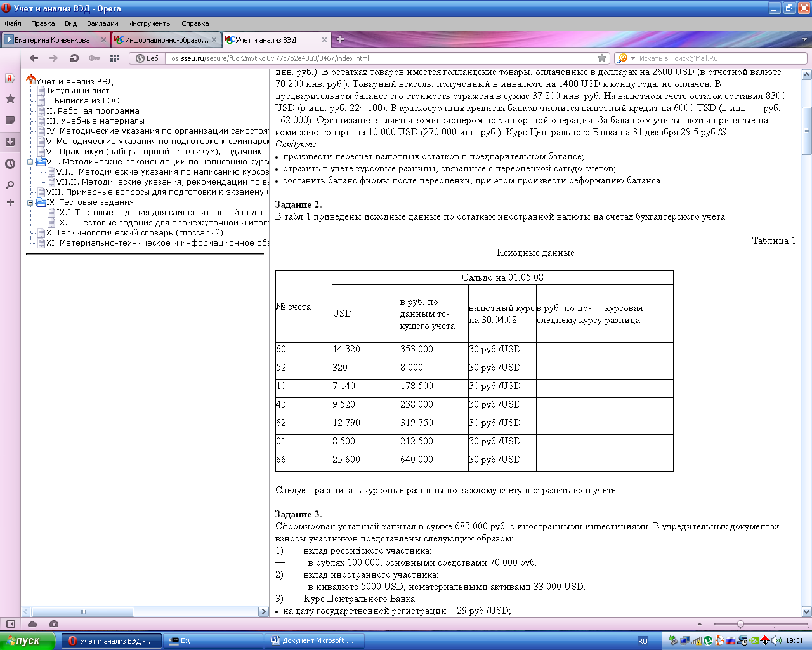
Task: Open closed tabs trash icon in tab bar
Action: (x=805, y=39)
